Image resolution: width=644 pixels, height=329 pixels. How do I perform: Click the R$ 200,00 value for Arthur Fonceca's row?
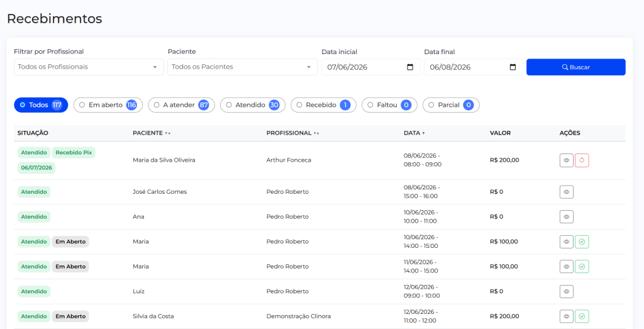point(504,160)
